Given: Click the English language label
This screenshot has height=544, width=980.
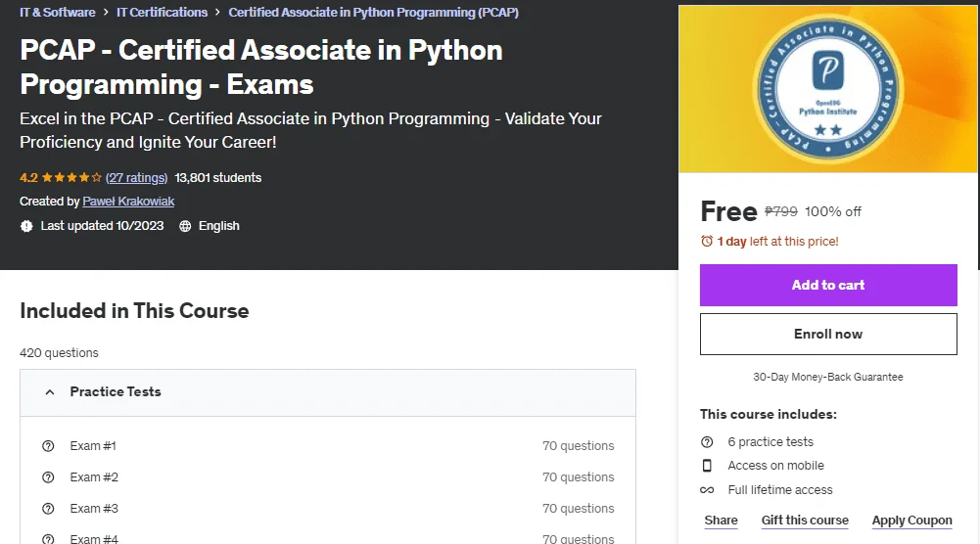Looking at the screenshot, I should [x=218, y=226].
